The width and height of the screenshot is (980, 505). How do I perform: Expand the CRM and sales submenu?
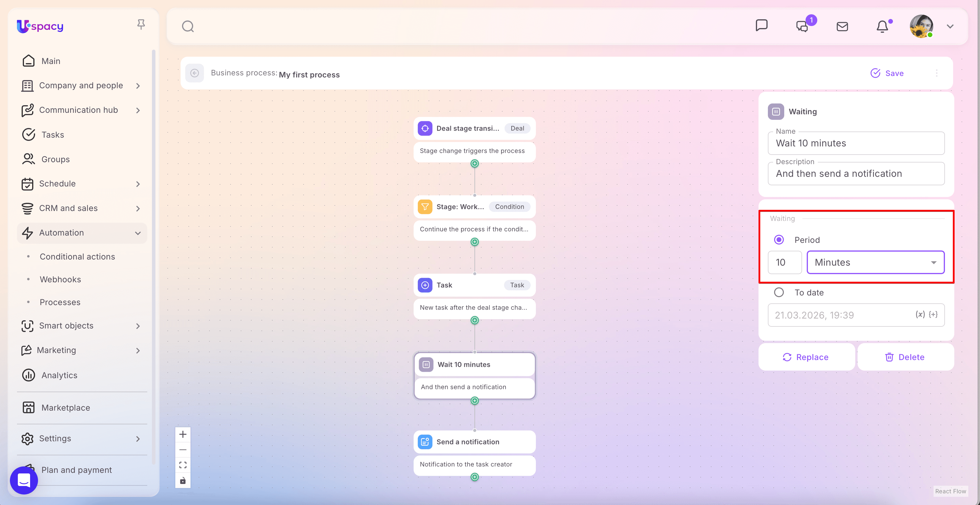(x=138, y=209)
